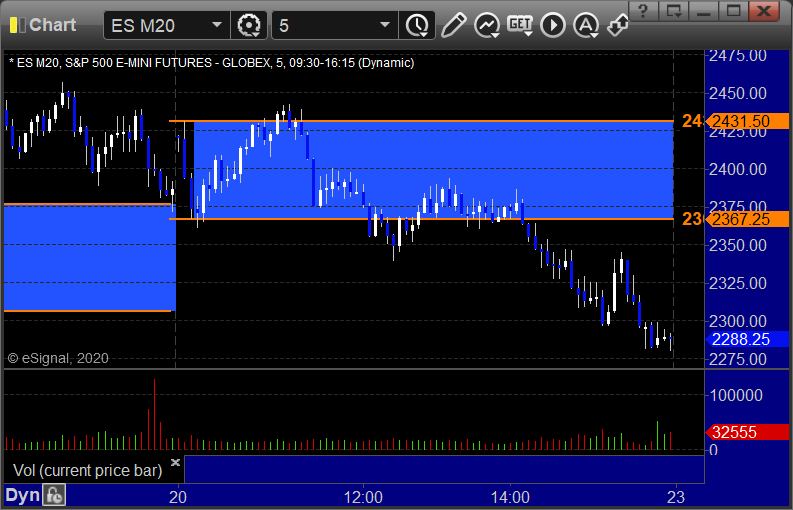Click the symbol link icon
The width and height of the screenshot is (793, 510).
(618, 25)
